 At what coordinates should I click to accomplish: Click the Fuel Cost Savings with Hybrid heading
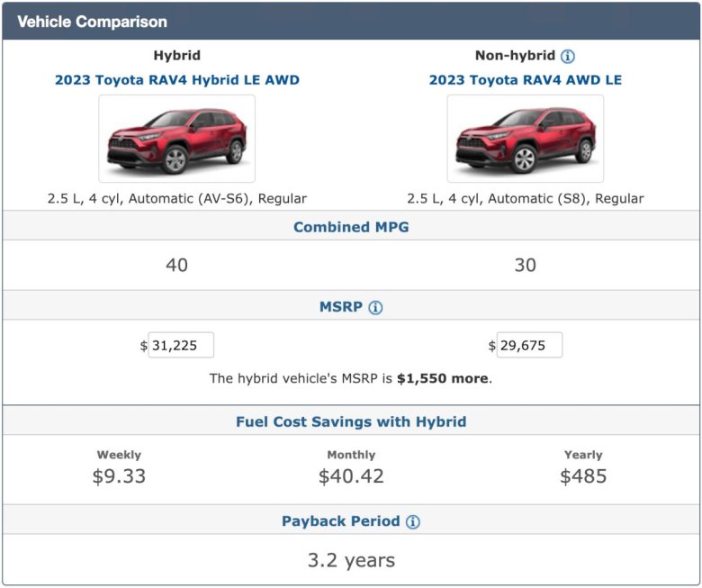pos(351,421)
